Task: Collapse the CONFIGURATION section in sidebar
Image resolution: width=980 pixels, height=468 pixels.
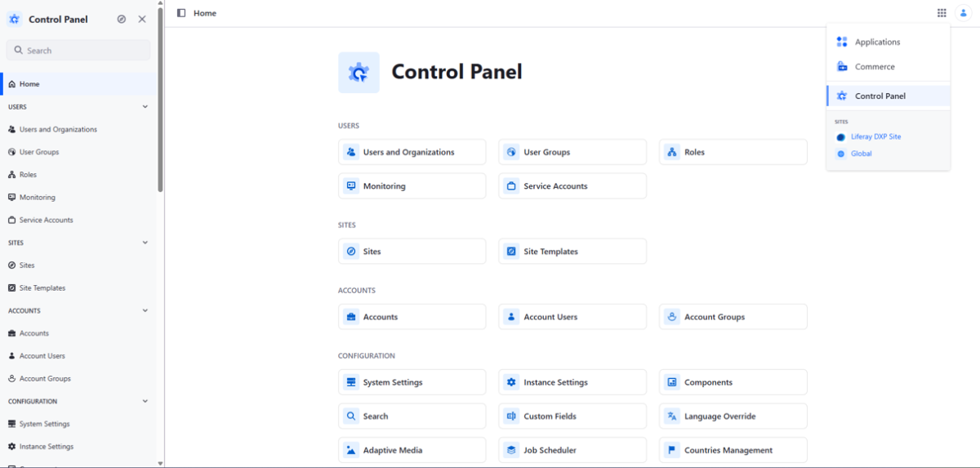Action: point(145,401)
